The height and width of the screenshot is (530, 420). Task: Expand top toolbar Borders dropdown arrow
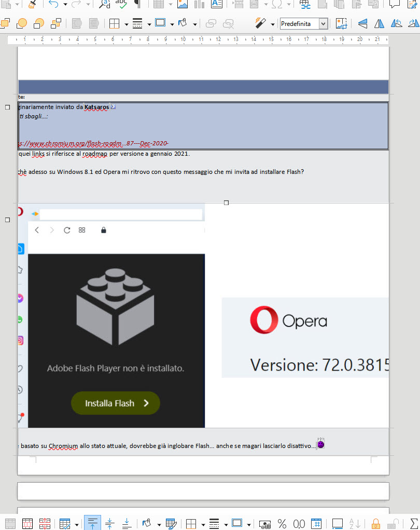tap(127, 24)
